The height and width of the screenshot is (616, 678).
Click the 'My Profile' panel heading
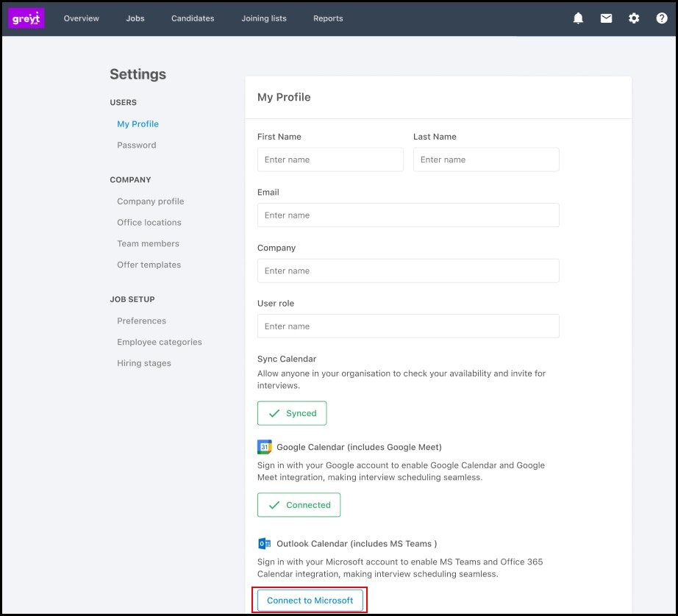[x=284, y=97]
